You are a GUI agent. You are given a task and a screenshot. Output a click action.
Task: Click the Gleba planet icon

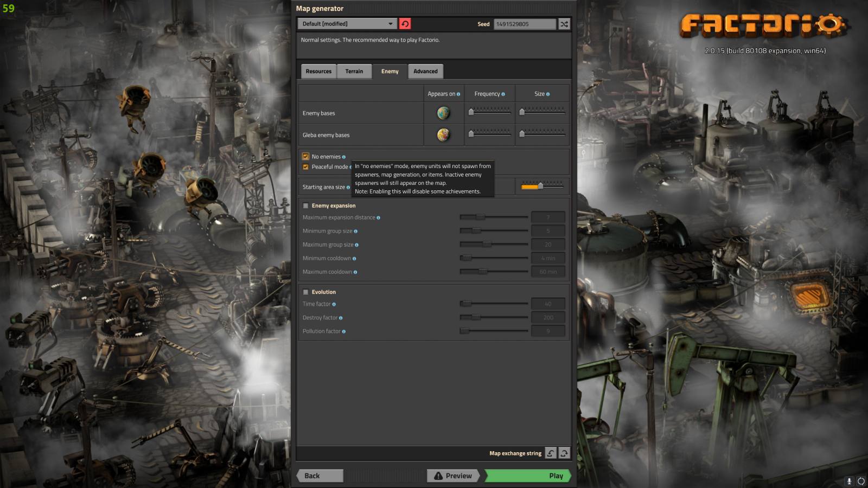(x=444, y=134)
